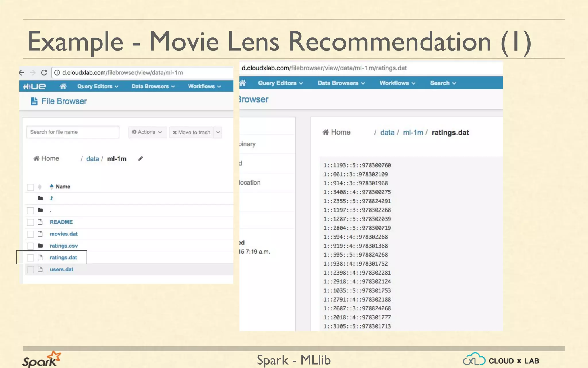Open the Move to trash dropdown caret
This screenshot has height=368, width=588.
(x=218, y=132)
